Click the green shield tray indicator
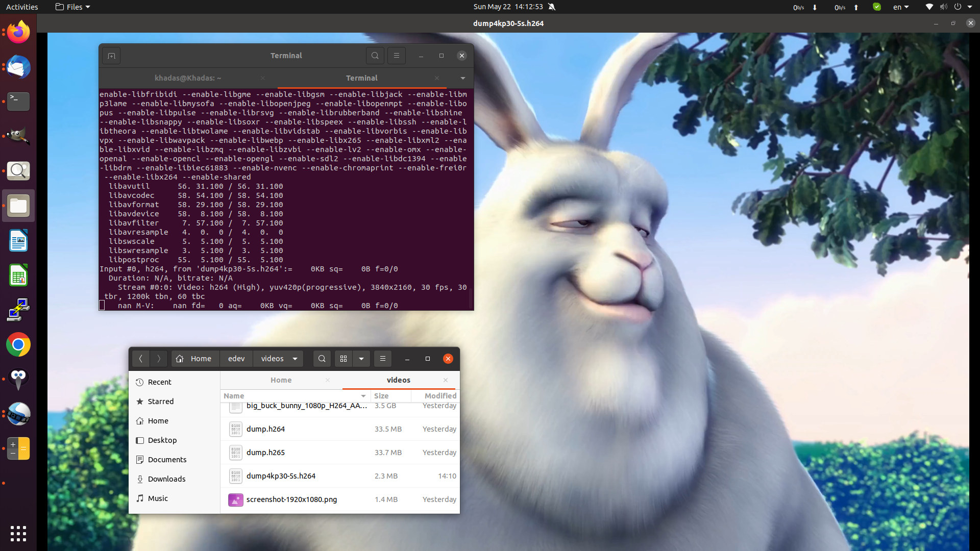Image resolution: width=980 pixels, height=551 pixels. (876, 7)
